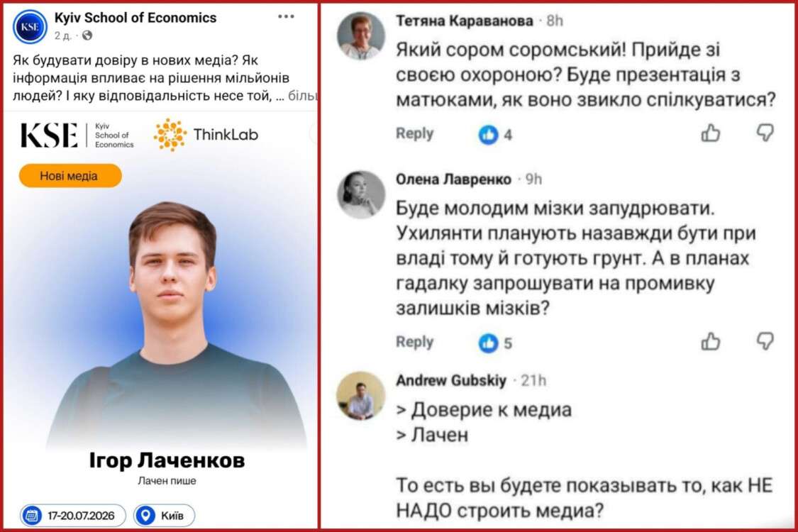The width and height of the screenshot is (798, 532).
Task: Click the public globe privacy icon
Action: pos(87,35)
